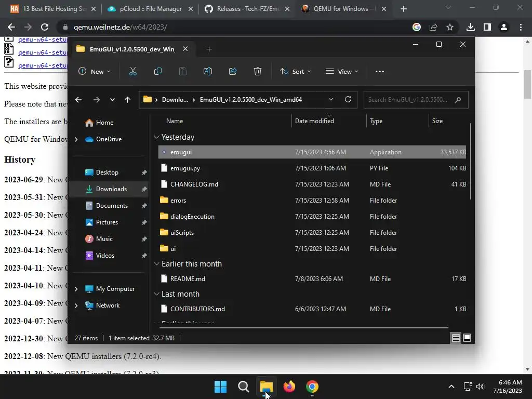Select the emugui.py file
This screenshot has width=532, height=399.
tap(312, 168)
